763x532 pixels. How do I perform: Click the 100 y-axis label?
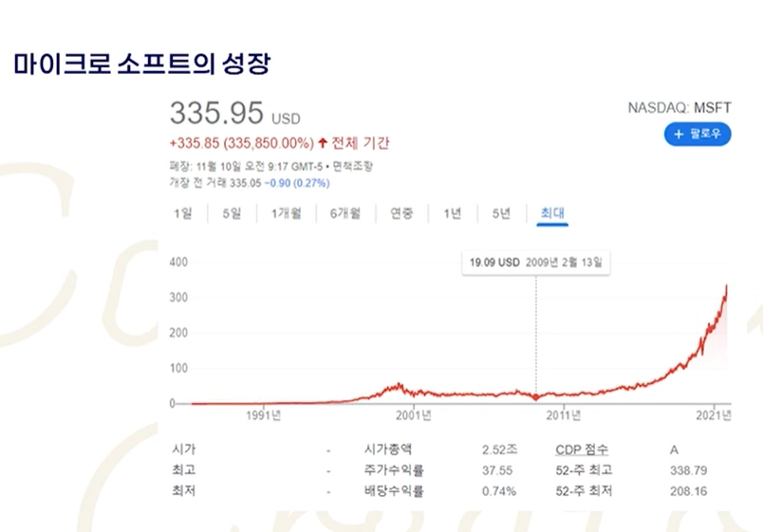[178, 368]
